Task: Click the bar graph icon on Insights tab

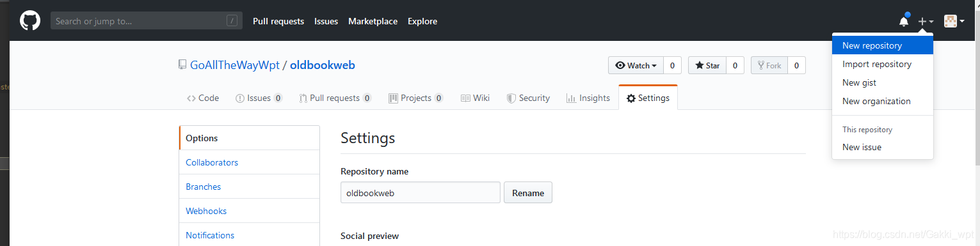Action: click(571, 98)
